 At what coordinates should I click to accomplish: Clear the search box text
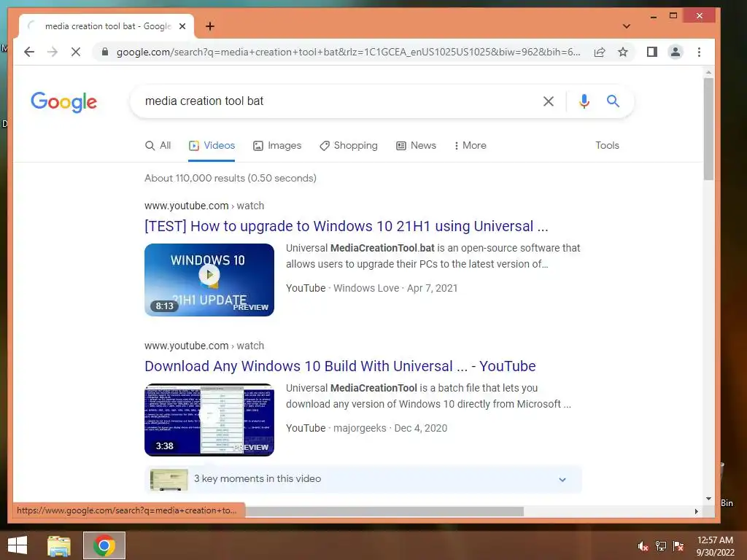tap(549, 101)
